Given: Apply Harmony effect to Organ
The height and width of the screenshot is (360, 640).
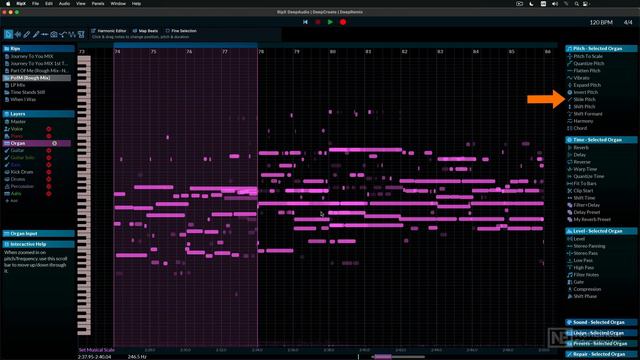Looking at the screenshot, I should click(x=583, y=121).
